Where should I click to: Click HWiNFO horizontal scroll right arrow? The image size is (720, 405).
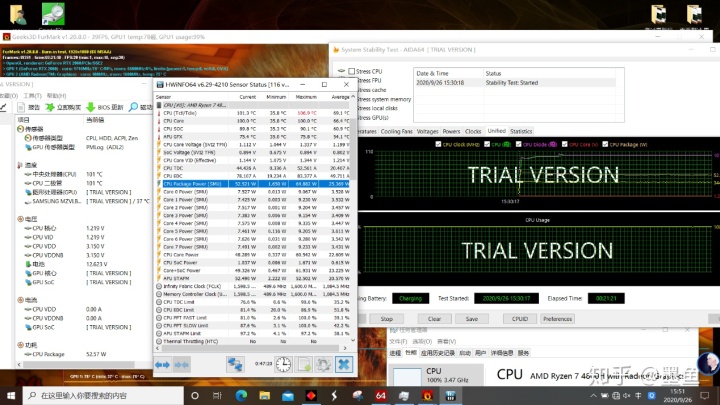[x=345, y=348]
